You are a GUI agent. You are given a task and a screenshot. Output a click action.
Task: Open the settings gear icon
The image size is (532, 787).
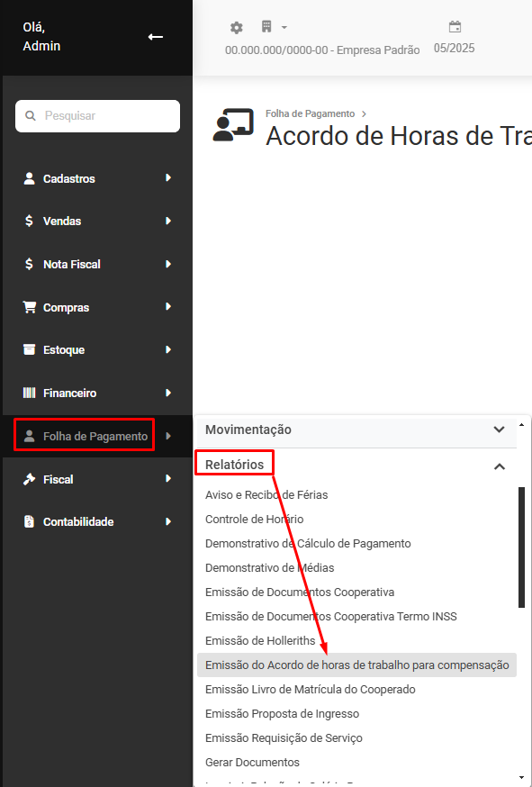[237, 28]
